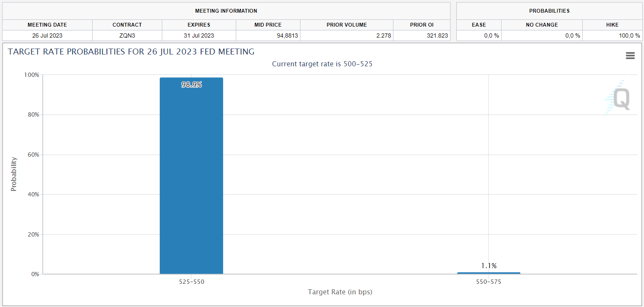This screenshot has width=644, height=307.
Task: Click the CONTRACT column header
Action: coord(127,25)
